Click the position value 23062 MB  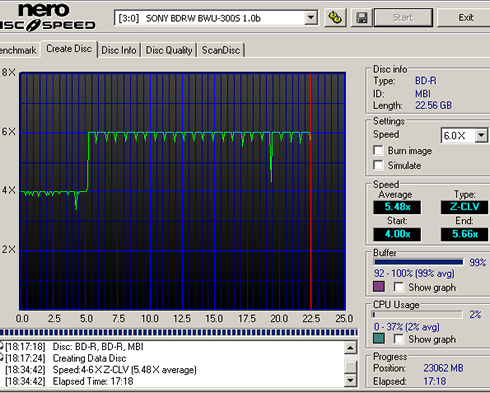pos(443,368)
